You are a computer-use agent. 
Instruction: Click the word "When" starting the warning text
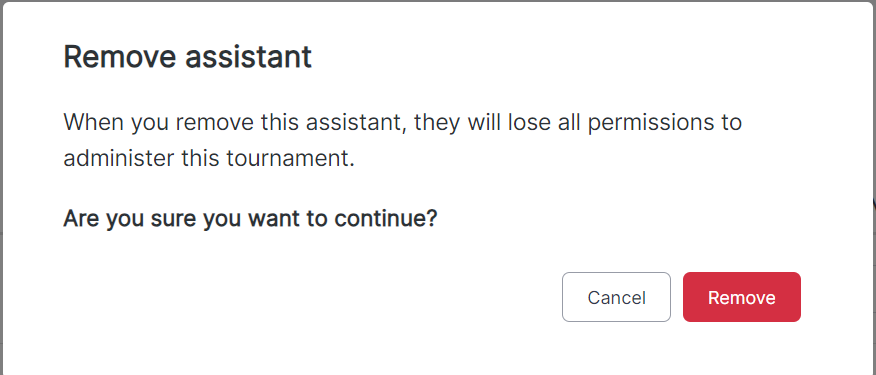coord(94,122)
